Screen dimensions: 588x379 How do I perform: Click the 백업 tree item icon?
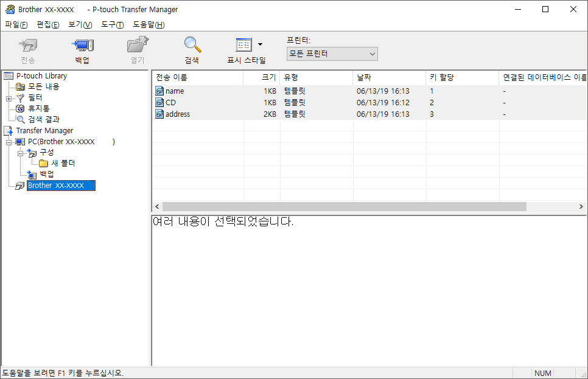coord(32,175)
